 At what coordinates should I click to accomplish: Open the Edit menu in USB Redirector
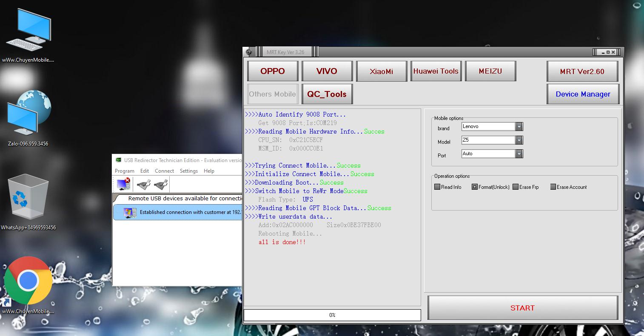[x=145, y=171]
